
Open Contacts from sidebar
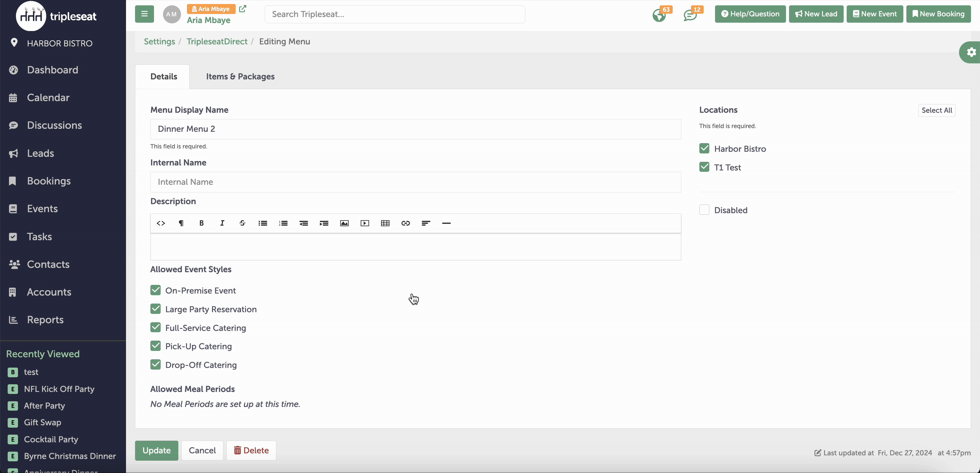pyautogui.click(x=48, y=264)
